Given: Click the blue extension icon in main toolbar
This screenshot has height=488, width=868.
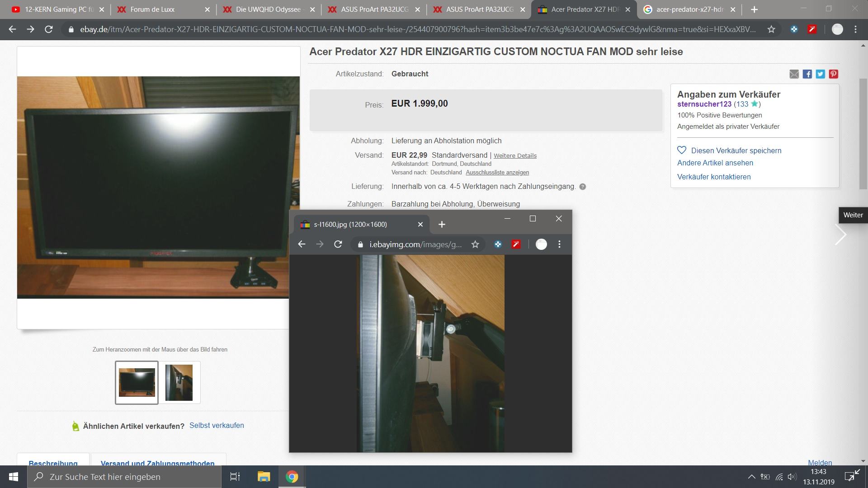Looking at the screenshot, I should click(794, 29).
